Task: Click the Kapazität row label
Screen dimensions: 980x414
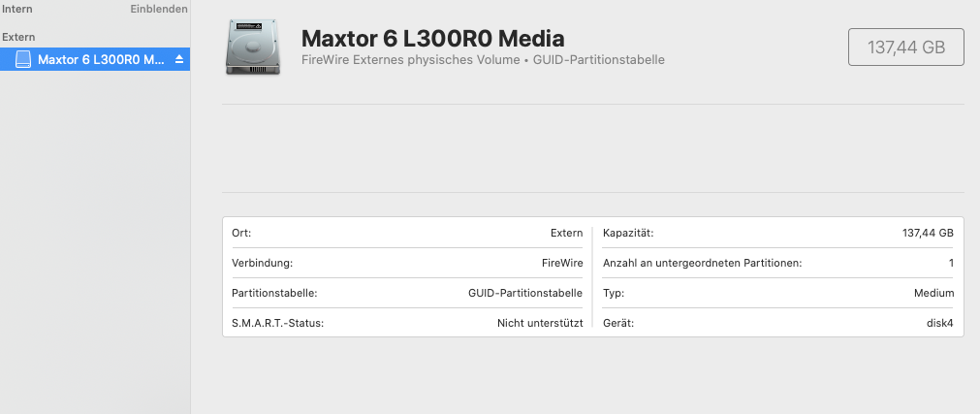Action: click(x=628, y=234)
